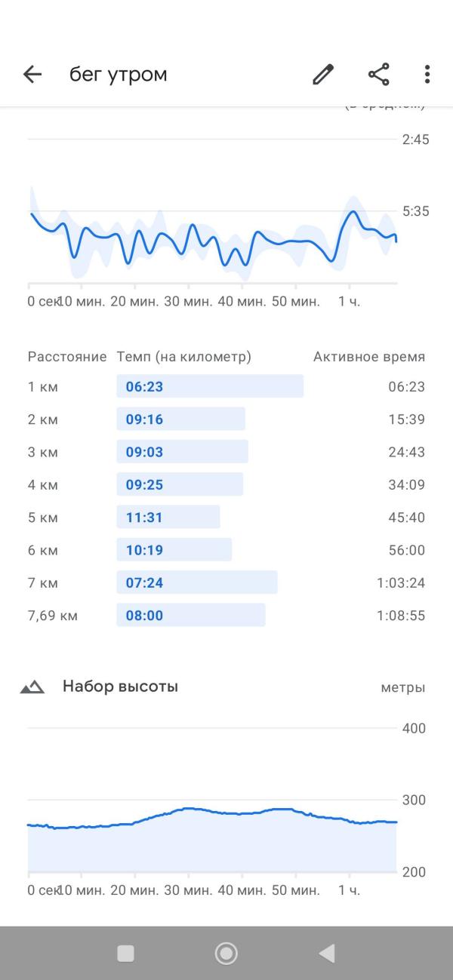Image resolution: width=453 pixels, height=980 pixels.
Task: Tap Android square recents button
Action: [126, 954]
